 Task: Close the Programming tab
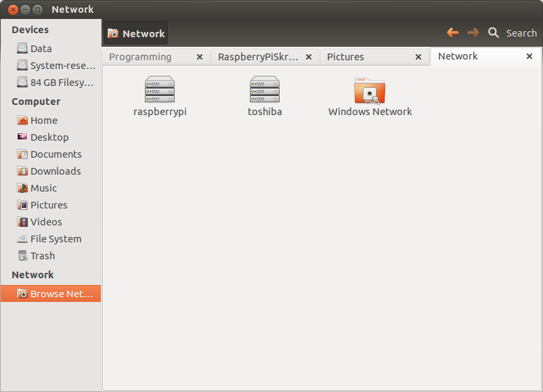coord(200,57)
